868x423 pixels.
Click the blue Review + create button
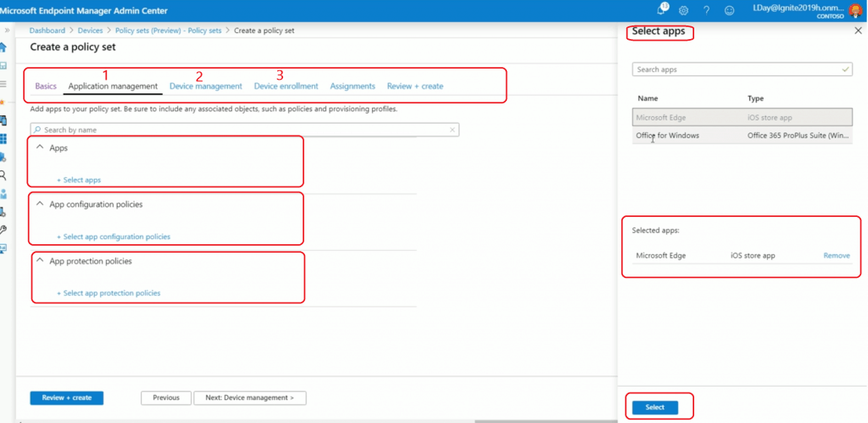tap(66, 398)
